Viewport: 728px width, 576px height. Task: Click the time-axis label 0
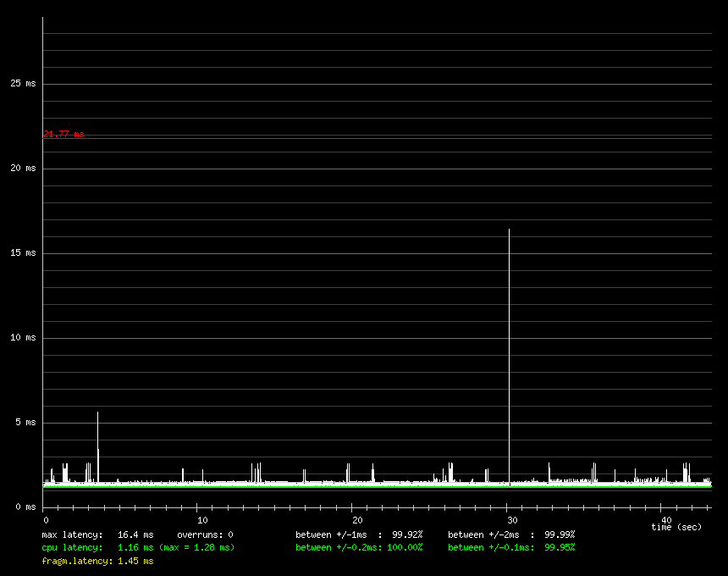(46, 520)
